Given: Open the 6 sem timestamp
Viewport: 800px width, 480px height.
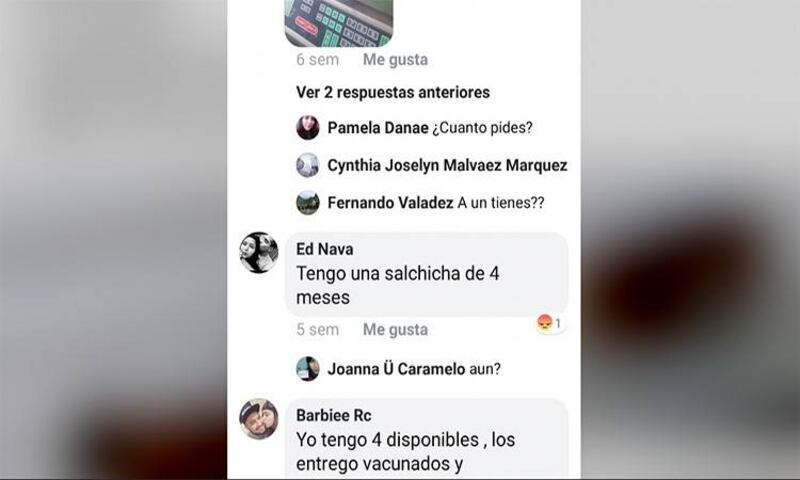Looking at the screenshot, I should pyautogui.click(x=317, y=60).
